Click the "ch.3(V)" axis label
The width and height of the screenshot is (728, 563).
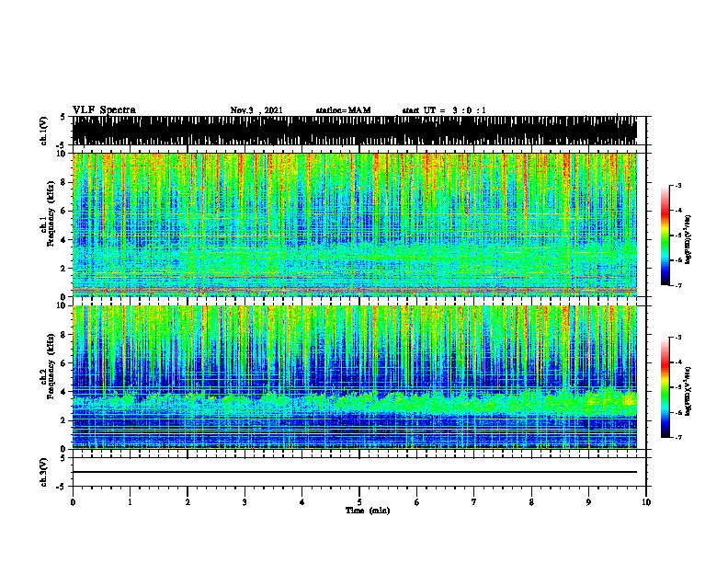[x=44, y=472]
